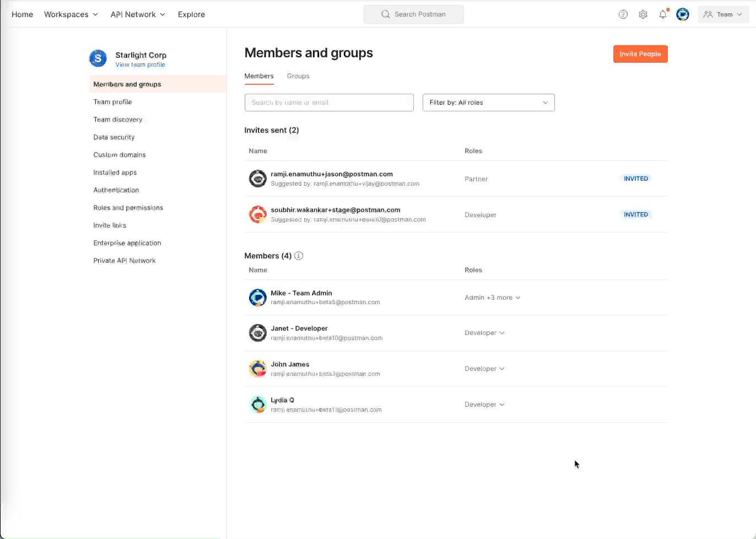Open the Team dropdown in top bar
This screenshot has width=756, height=539.
point(723,14)
